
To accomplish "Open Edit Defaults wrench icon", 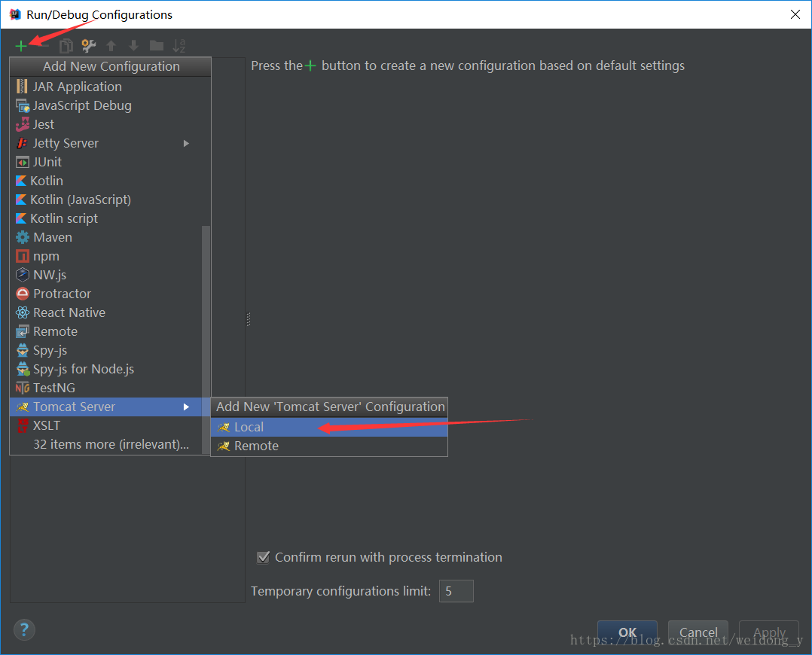I will point(89,46).
